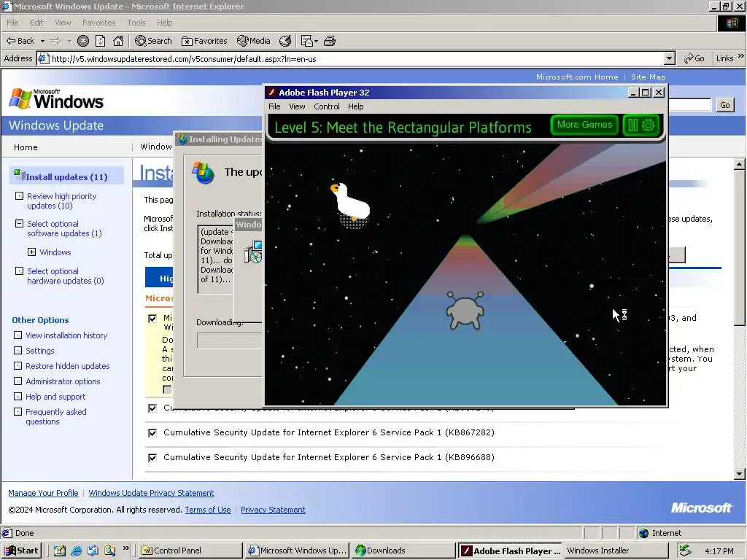Open the Media pane
Screen dimensions: 747x560
253,41
